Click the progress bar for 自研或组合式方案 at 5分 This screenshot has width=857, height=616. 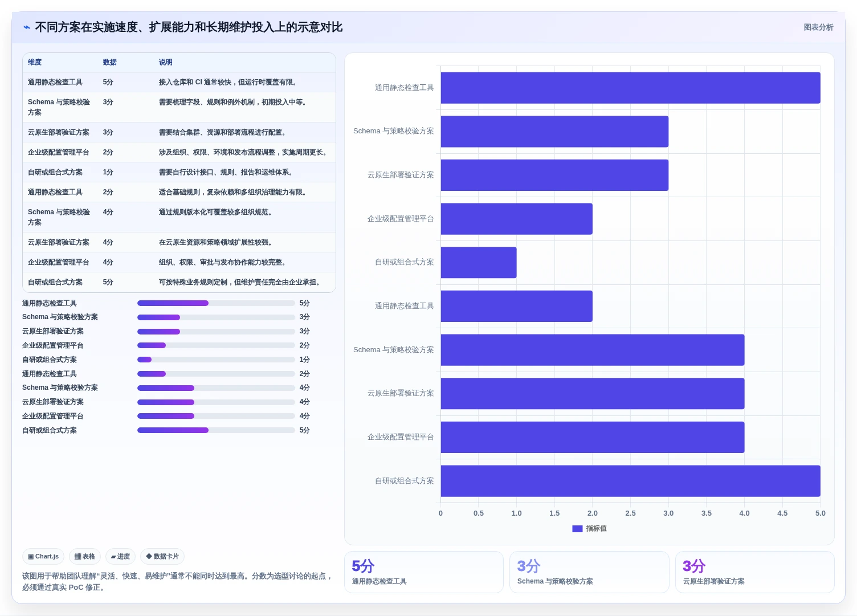[x=216, y=430]
